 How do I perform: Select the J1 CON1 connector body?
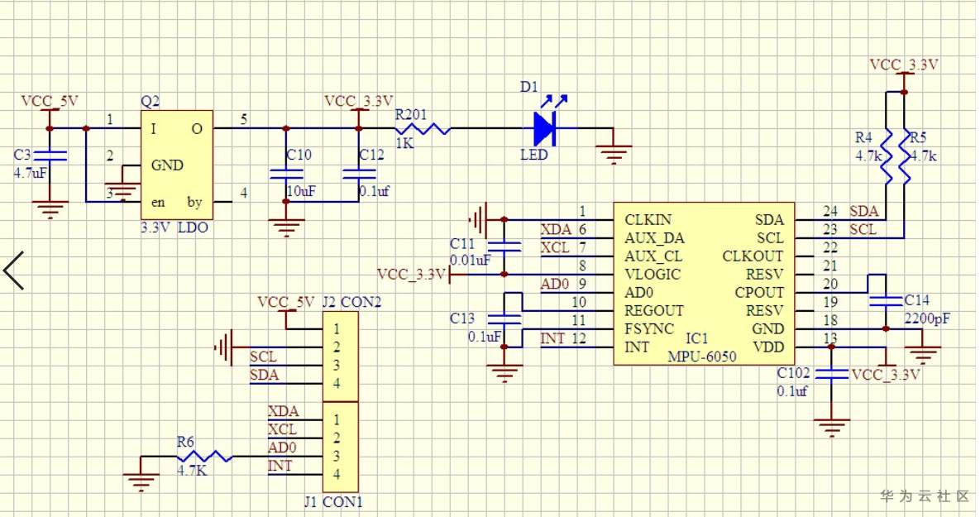(x=341, y=447)
